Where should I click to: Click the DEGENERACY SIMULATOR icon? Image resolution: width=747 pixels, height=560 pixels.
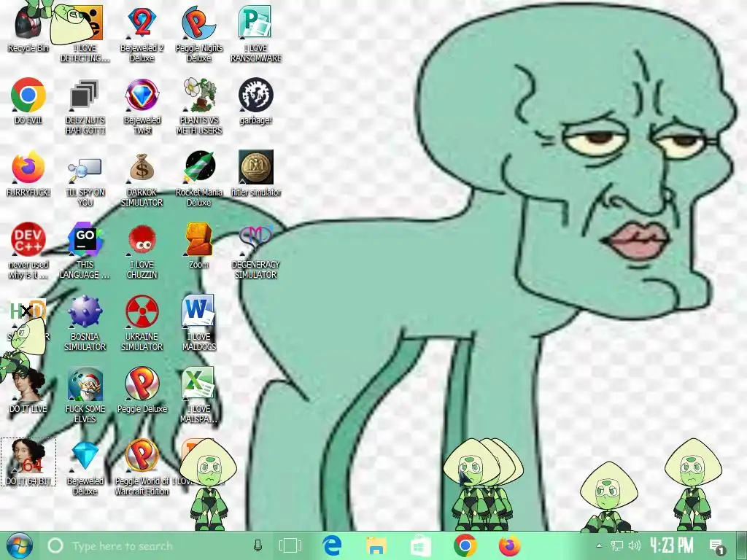[x=255, y=251]
